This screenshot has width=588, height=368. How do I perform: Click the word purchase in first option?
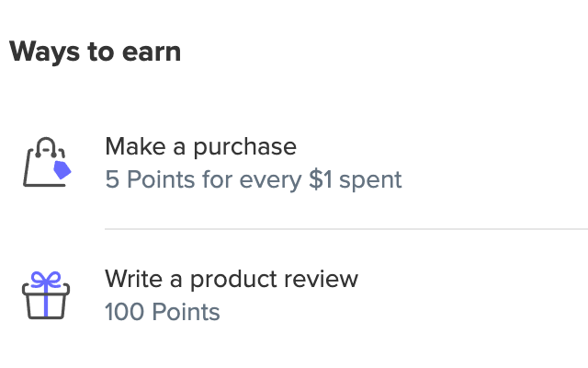[245, 147]
